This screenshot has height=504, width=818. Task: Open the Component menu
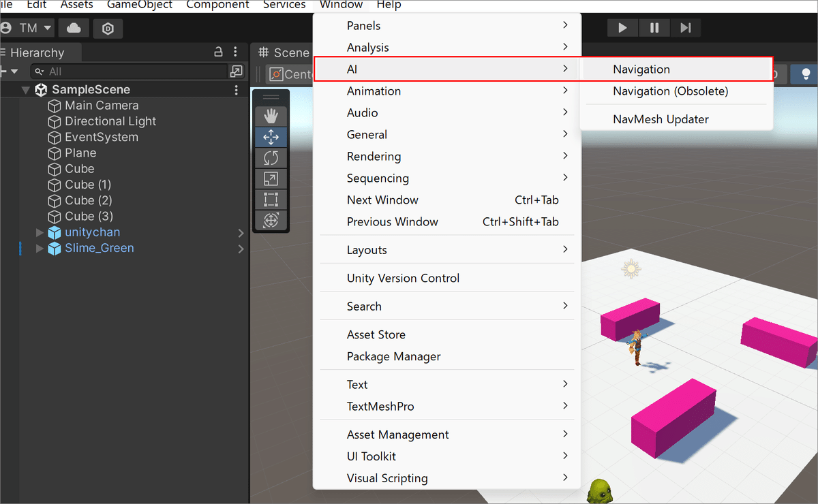click(x=217, y=5)
